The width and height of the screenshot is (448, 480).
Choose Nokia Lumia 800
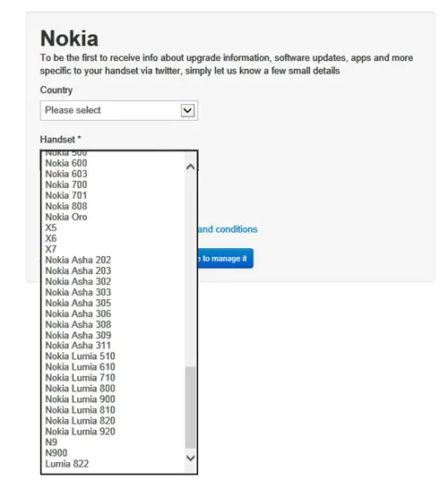coord(113,388)
